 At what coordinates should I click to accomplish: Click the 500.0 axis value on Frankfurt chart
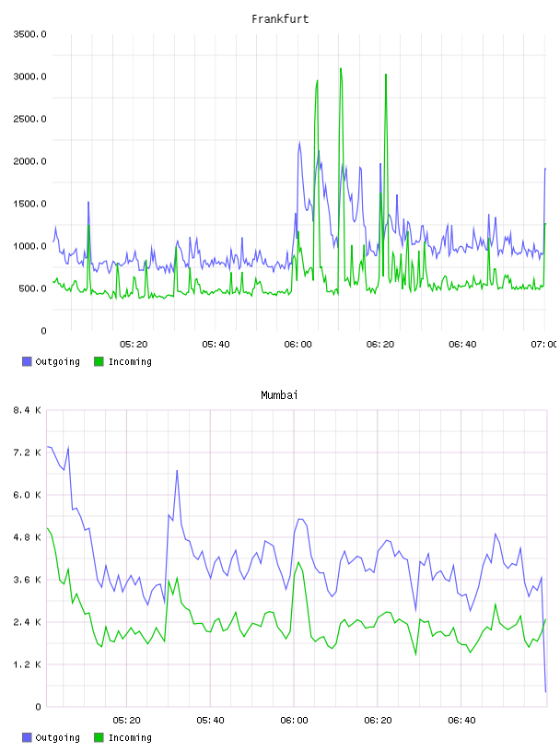pos(32,288)
